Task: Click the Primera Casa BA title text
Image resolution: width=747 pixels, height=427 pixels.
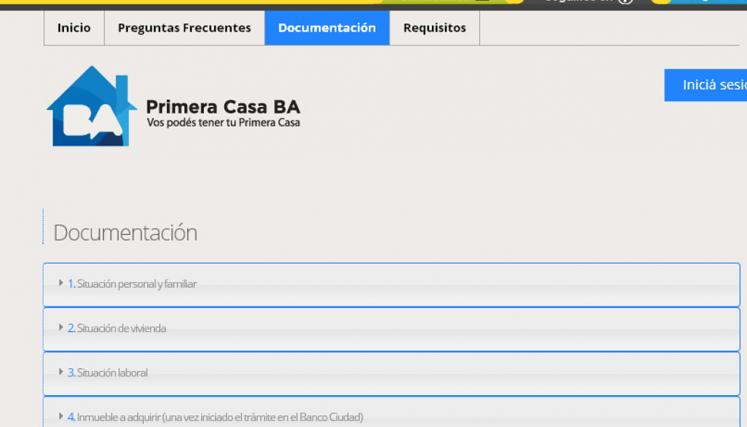Action: point(222,107)
